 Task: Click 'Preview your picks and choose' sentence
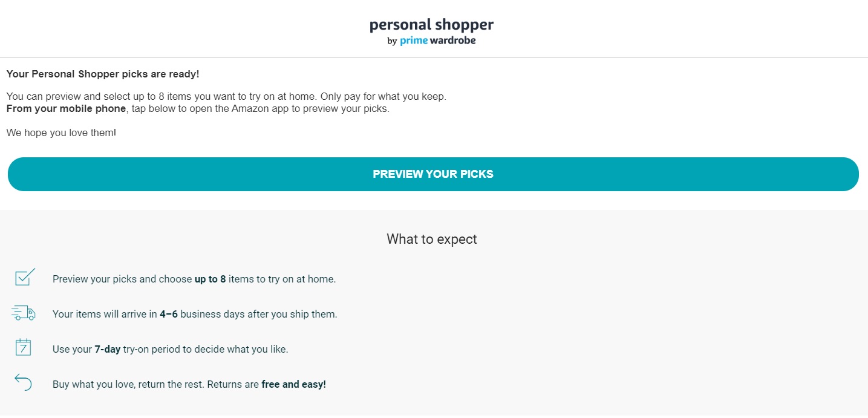tap(122, 279)
